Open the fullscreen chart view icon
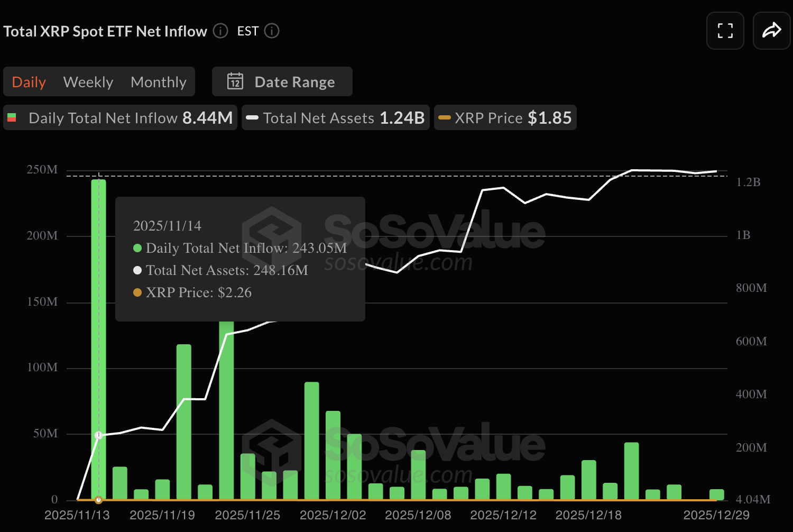 [x=725, y=31]
